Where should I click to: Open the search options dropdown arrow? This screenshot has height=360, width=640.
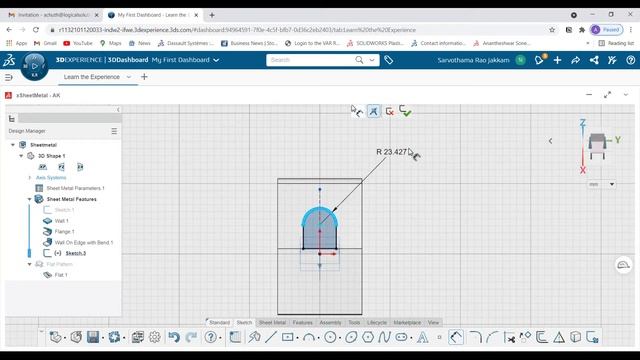[372, 60]
